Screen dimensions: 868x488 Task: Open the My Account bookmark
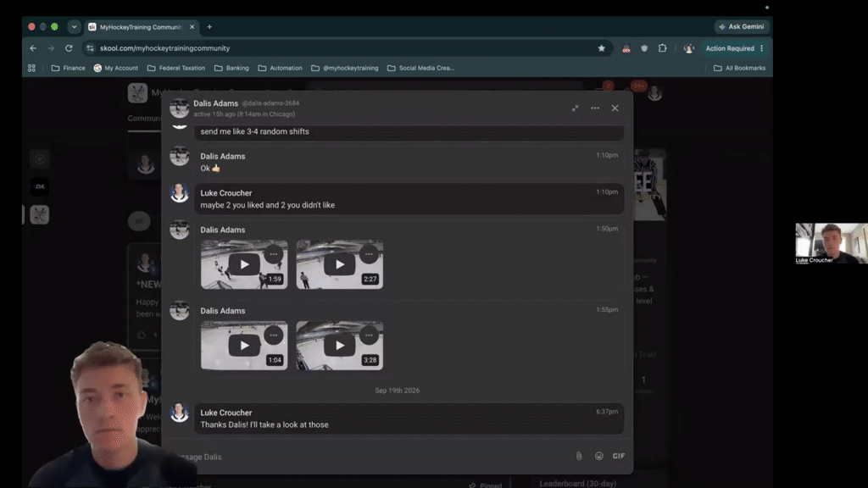[x=115, y=68]
